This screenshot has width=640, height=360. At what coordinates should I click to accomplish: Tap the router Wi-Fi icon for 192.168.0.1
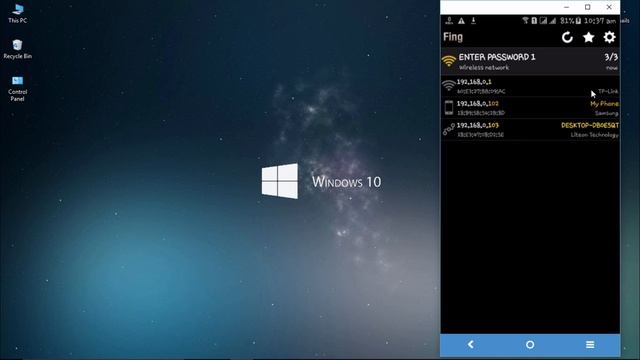[449, 85]
